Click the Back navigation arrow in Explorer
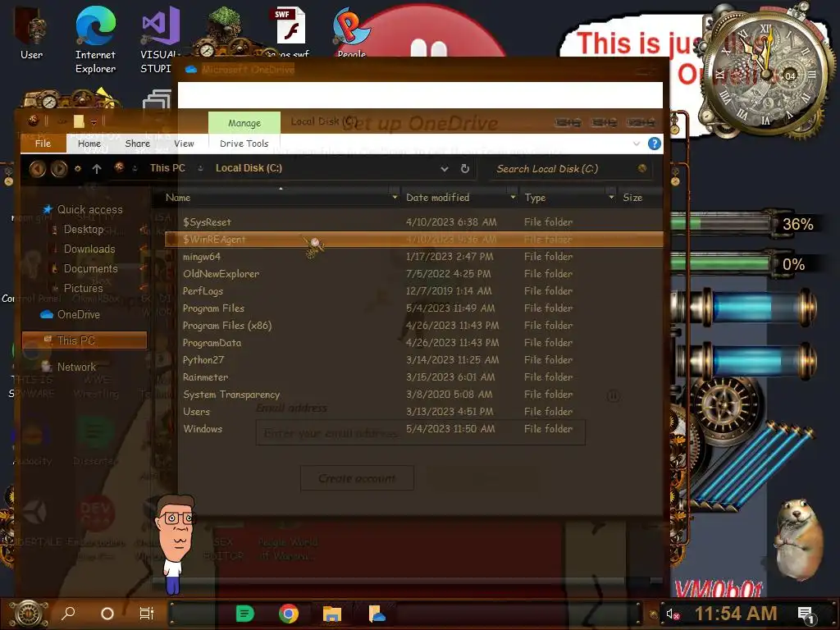 click(38, 169)
